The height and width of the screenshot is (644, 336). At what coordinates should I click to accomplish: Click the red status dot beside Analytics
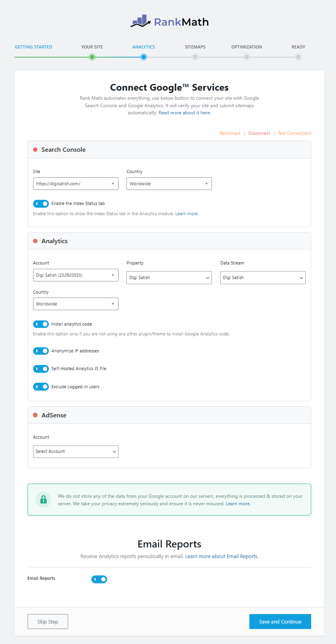point(35,241)
